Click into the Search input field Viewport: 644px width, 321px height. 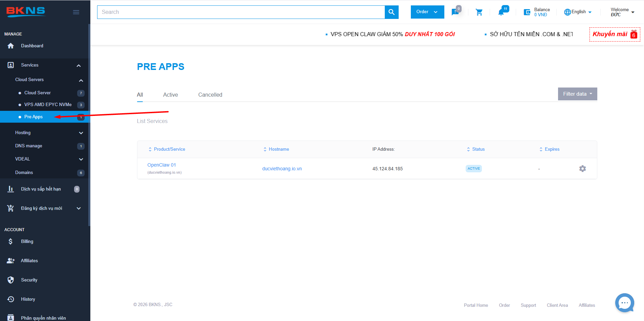pyautogui.click(x=241, y=12)
